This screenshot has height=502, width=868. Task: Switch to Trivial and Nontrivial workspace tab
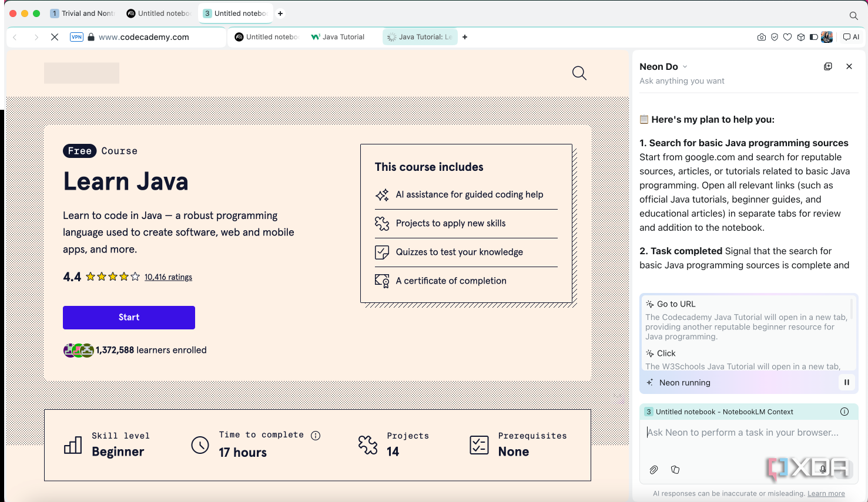[82, 14]
